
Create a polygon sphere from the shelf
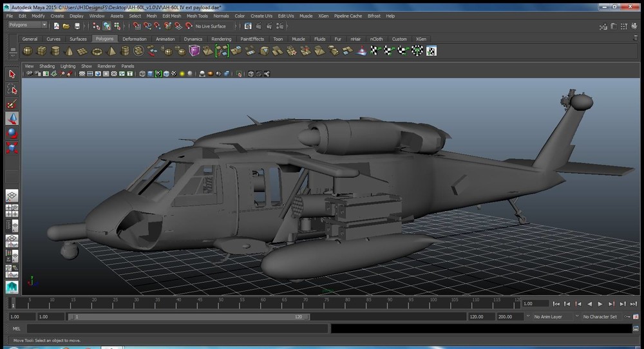(28, 51)
